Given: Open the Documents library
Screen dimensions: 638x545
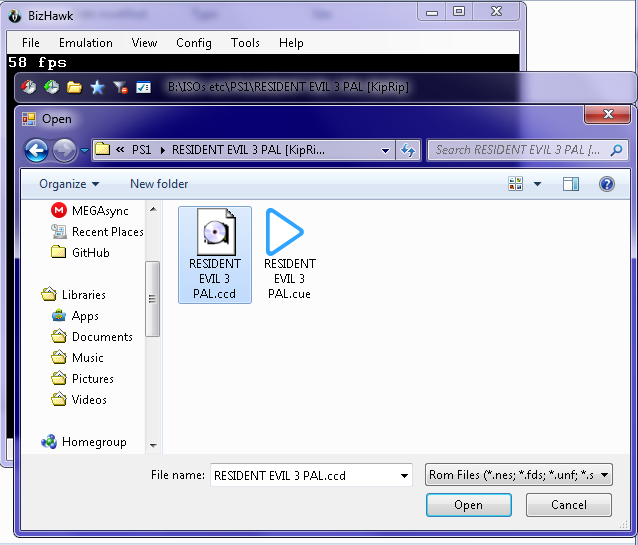Looking at the screenshot, I should tap(92, 337).
